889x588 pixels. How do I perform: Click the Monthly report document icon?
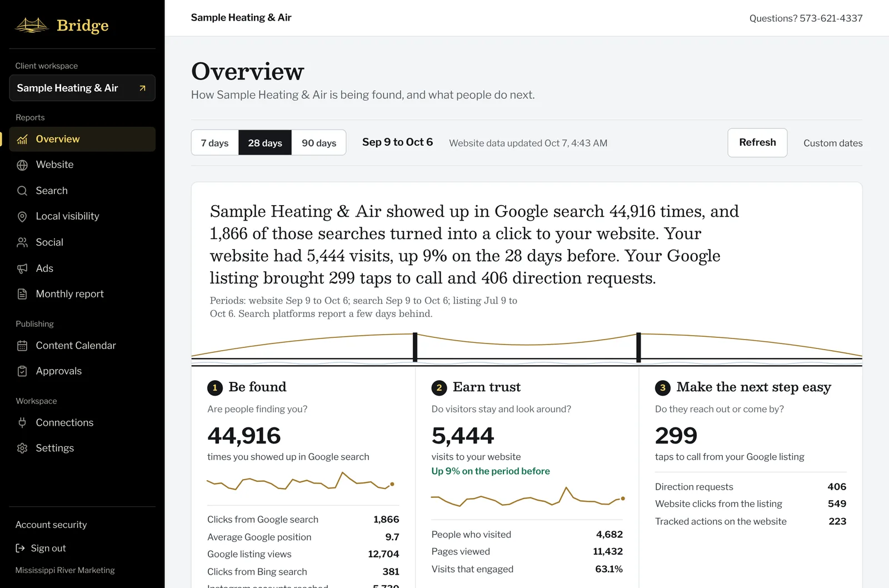tap(22, 294)
